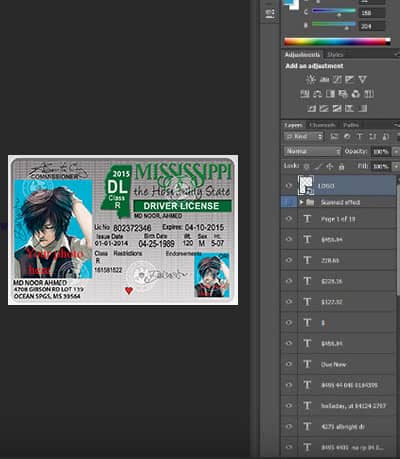Switch to the Layers tab
400x459 pixels.
click(x=293, y=125)
